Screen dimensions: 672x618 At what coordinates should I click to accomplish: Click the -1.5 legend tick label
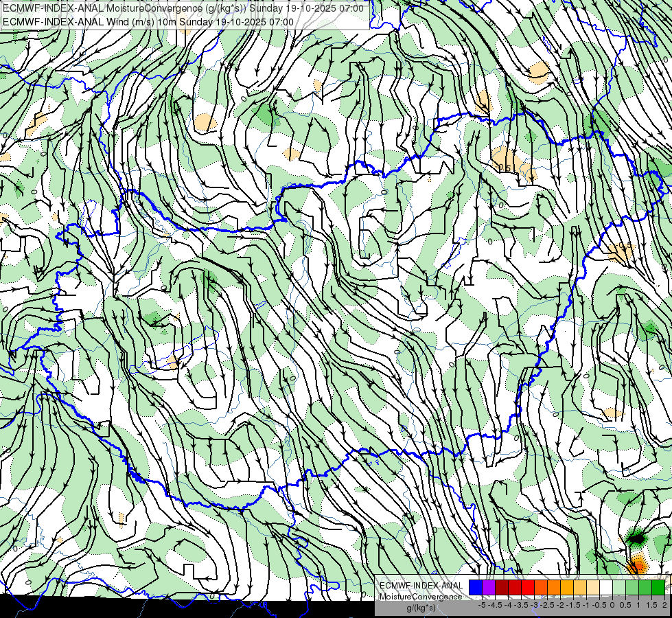[573, 605]
